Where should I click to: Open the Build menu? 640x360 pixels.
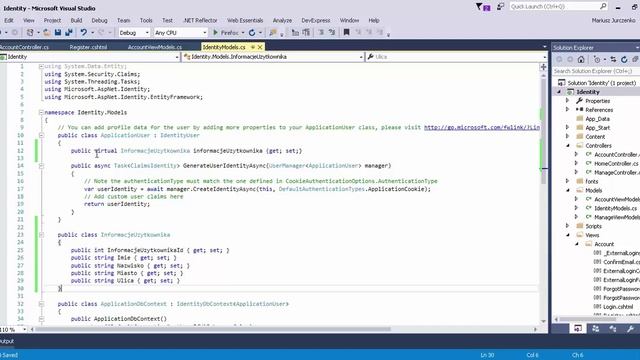tap(76, 20)
